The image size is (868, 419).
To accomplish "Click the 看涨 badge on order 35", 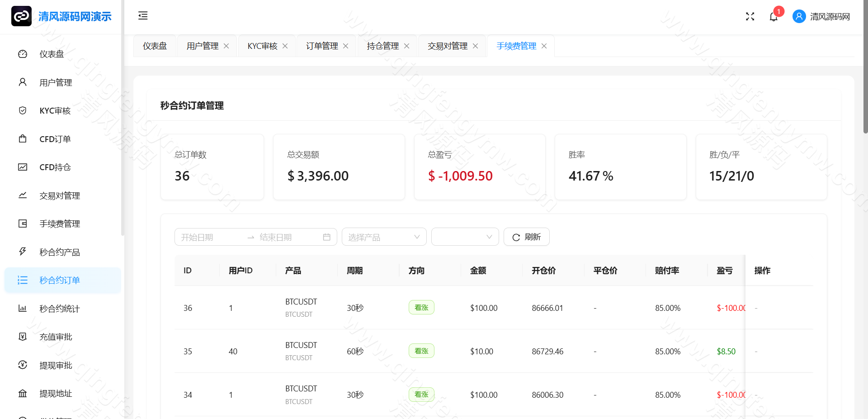I will tap(421, 351).
